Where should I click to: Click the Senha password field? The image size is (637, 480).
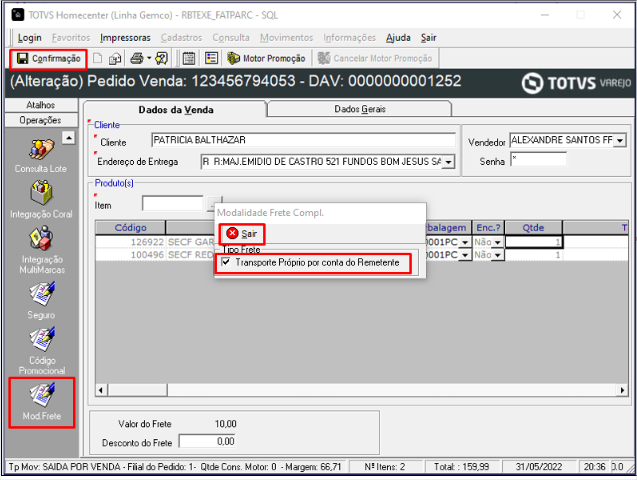click(x=538, y=159)
